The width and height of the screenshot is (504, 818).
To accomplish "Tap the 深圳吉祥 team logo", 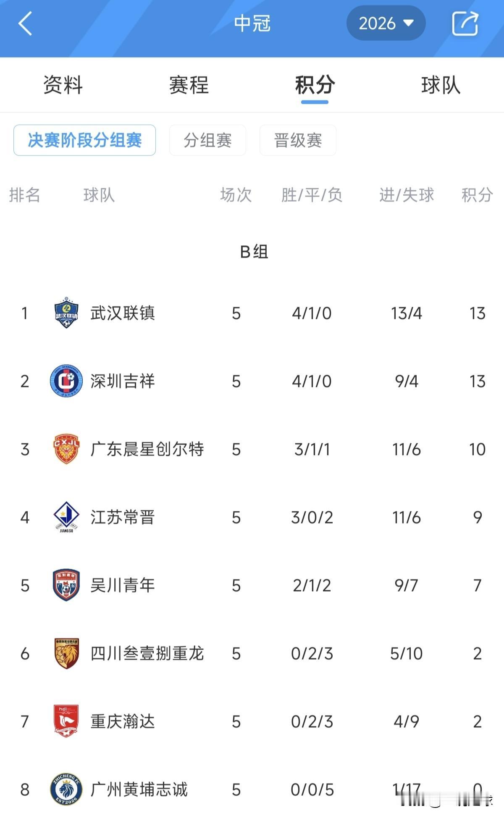I will [x=66, y=381].
